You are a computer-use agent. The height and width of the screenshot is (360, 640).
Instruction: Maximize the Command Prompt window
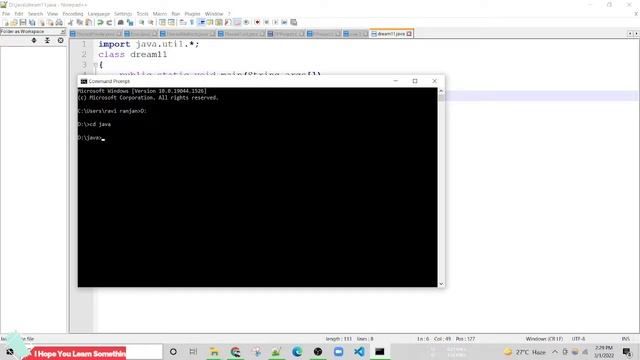tap(415, 81)
